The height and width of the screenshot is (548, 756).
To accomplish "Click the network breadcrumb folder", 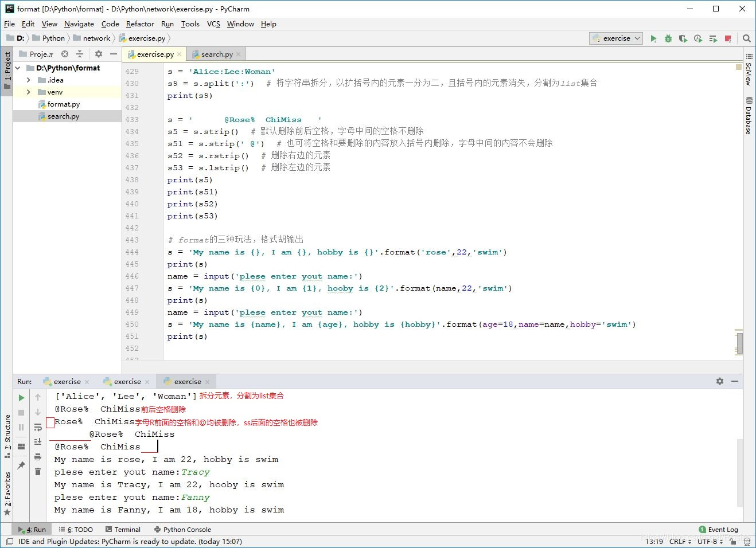I will tap(91, 38).
